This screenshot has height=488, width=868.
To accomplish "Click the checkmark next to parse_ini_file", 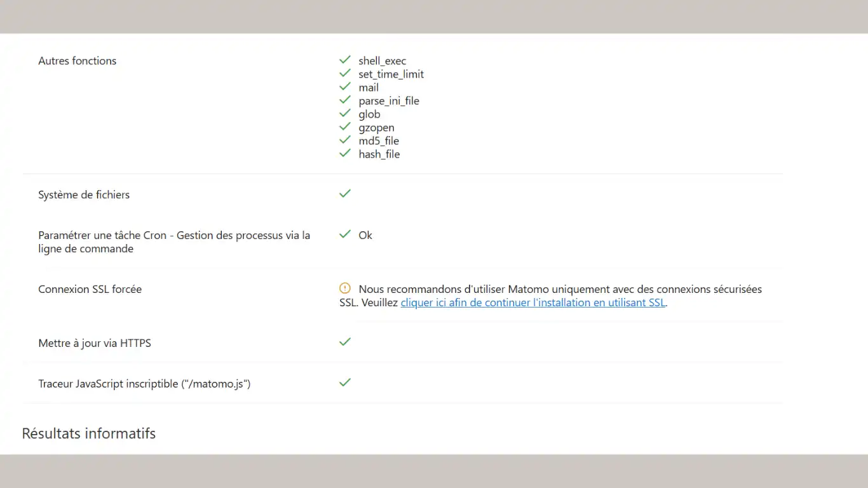I will 345,100.
